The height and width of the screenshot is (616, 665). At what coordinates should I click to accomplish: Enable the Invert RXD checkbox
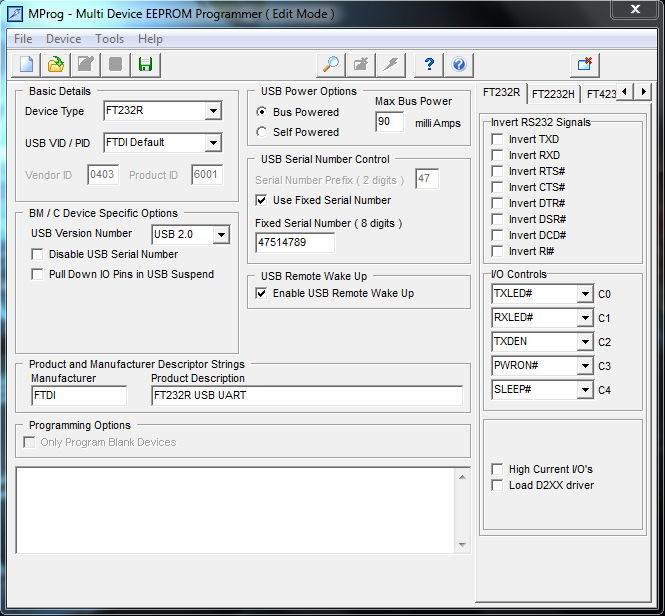(497, 155)
